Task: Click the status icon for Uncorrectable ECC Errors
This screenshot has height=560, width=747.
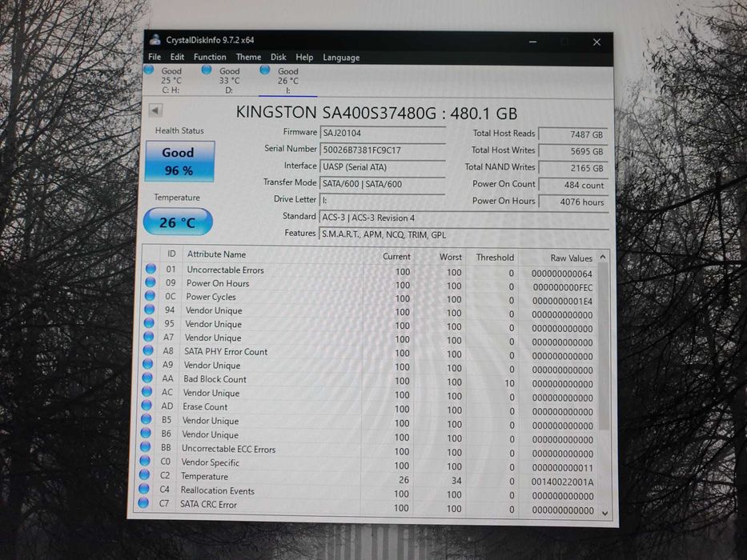Action: coord(145,446)
